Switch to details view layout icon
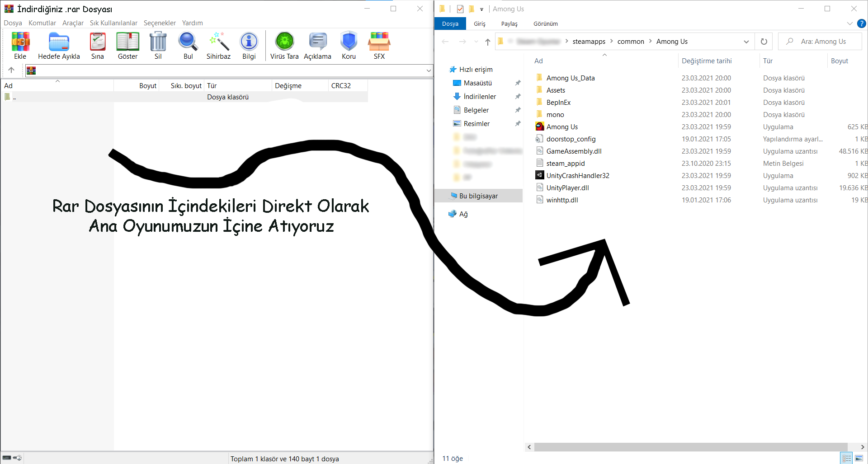The height and width of the screenshot is (464, 868). pyautogui.click(x=847, y=458)
